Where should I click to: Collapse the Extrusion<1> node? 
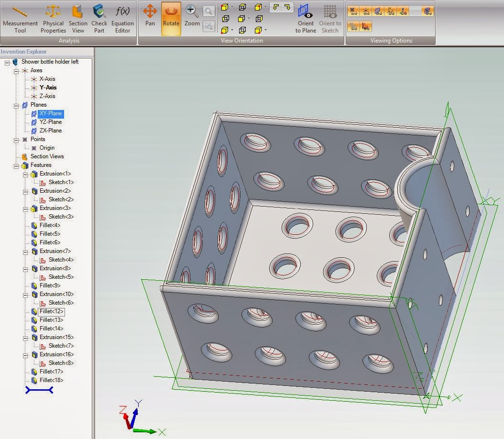[25, 174]
